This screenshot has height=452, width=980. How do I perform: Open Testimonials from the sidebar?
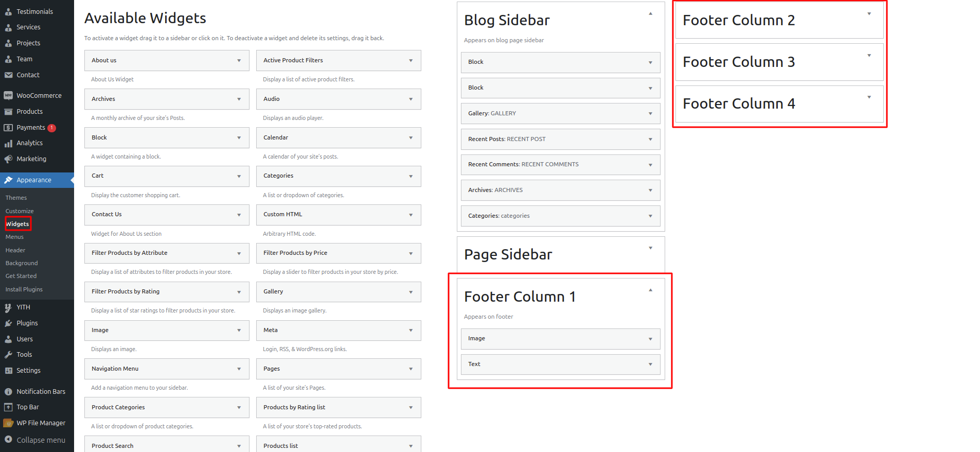9,11
